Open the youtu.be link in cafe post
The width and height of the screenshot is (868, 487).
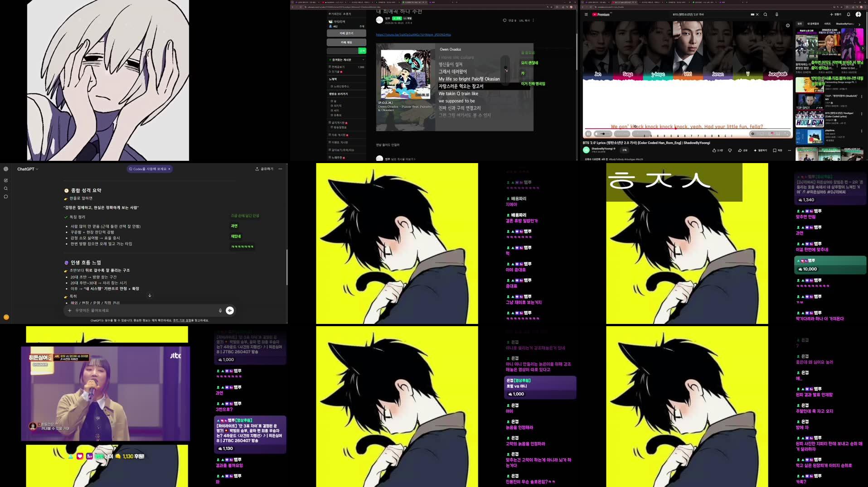click(413, 35)
